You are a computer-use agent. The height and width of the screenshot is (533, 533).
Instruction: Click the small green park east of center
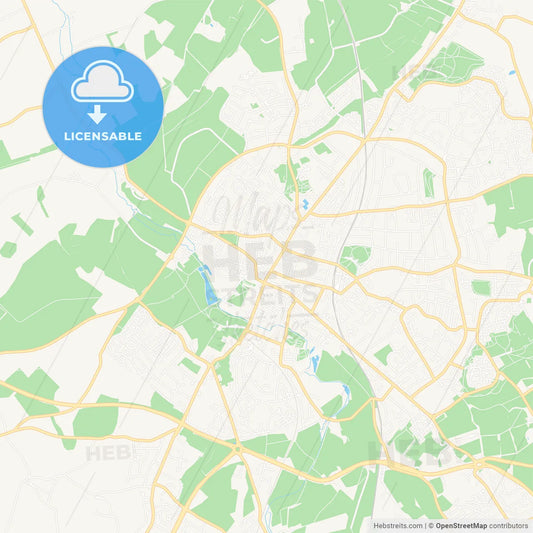coord(355,259)
